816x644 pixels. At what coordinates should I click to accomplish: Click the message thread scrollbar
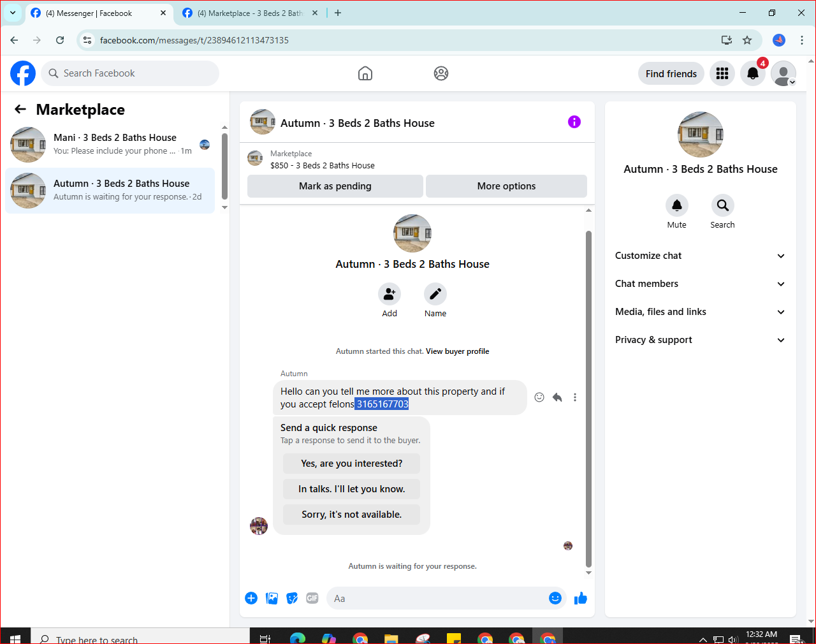(588, 399)
